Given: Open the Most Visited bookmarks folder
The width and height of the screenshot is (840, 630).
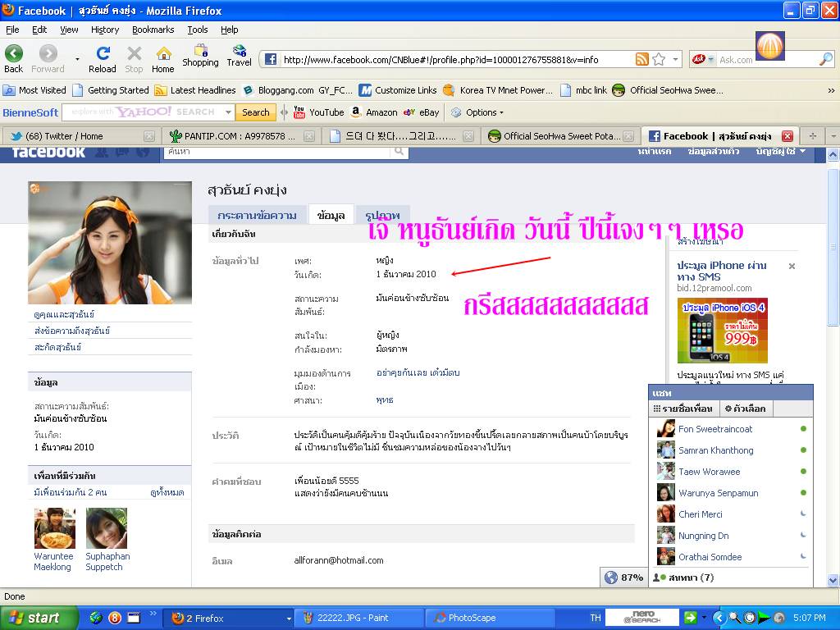Looking at the screenshot, I should (x=34, y=90).
